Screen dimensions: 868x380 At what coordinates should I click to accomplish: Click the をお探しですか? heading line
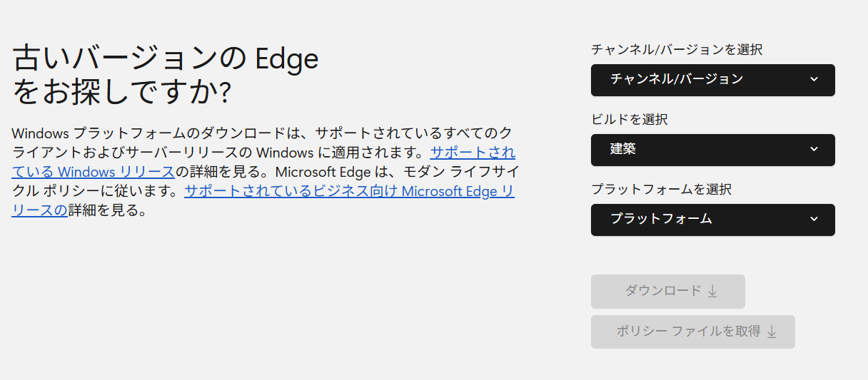[x=121, y=93]
